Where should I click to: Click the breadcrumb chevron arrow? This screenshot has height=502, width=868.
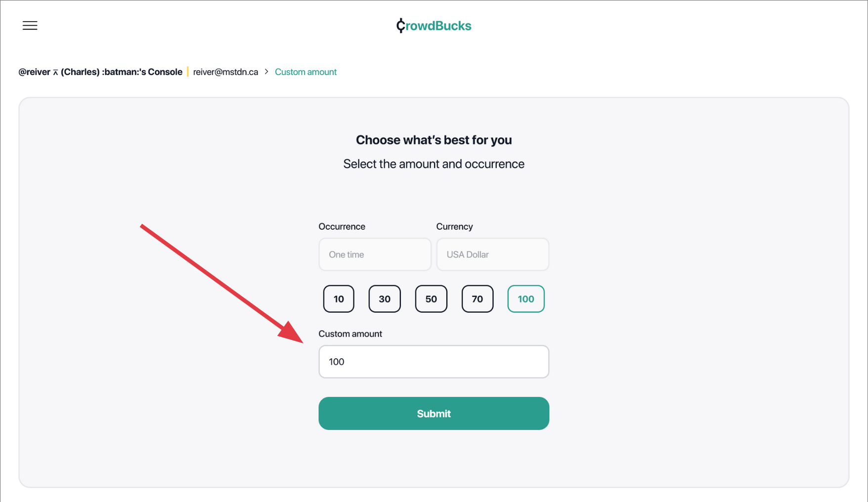pyautogui.click(x=266, y=72)
